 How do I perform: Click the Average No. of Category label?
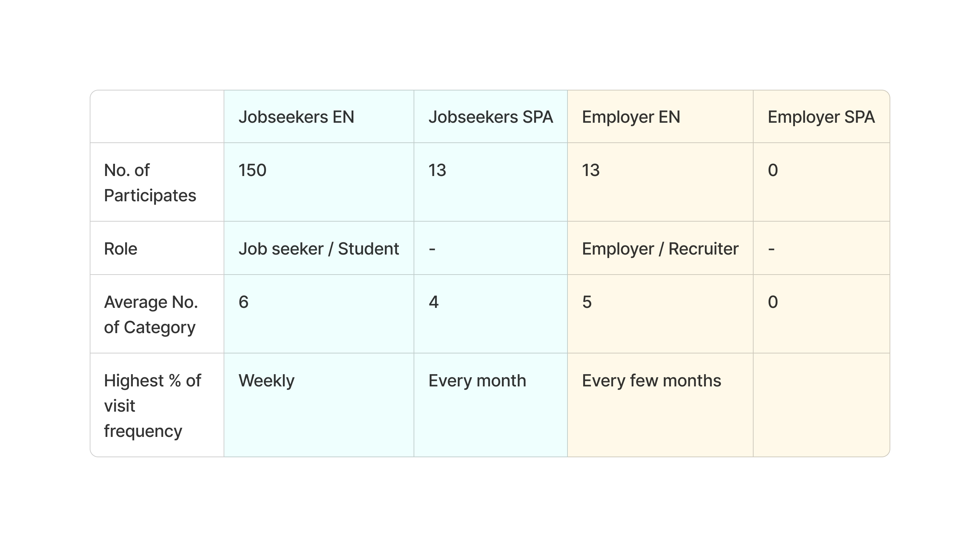pyautogui.click(x=151, y=315)
